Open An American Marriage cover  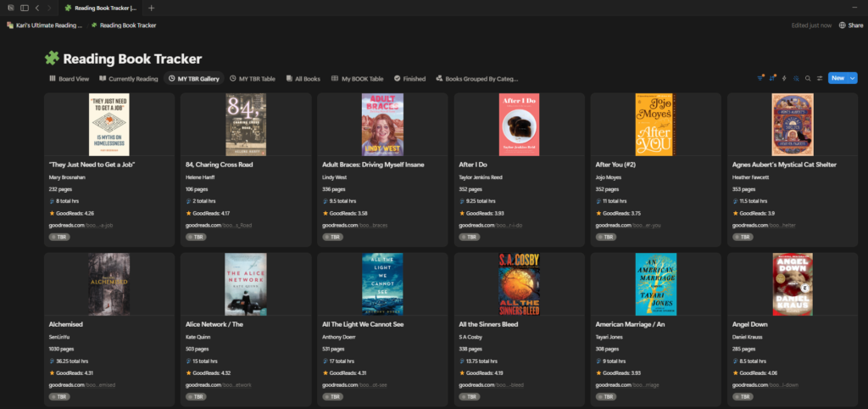tap(656, 284)
